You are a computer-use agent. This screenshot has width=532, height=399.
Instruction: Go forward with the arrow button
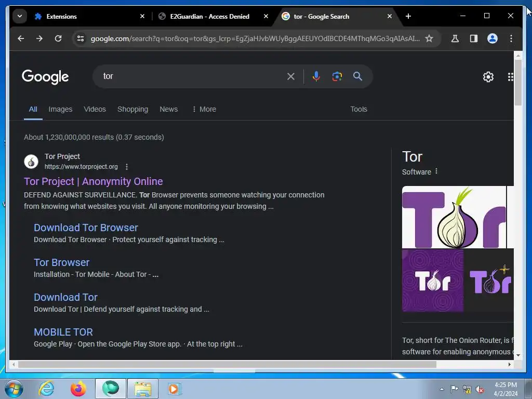click(39, 38)
